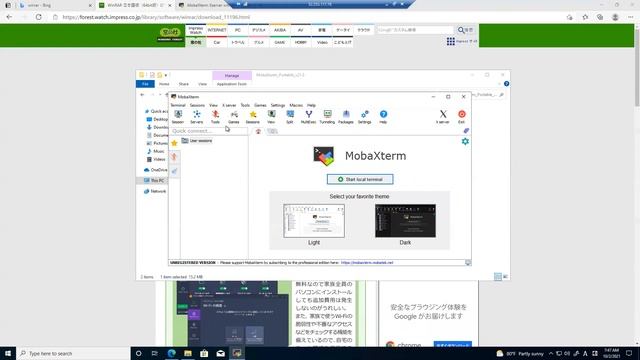Screen dimensions: 640x360
Task: Open the Macros menu
Action: [296, 105]
